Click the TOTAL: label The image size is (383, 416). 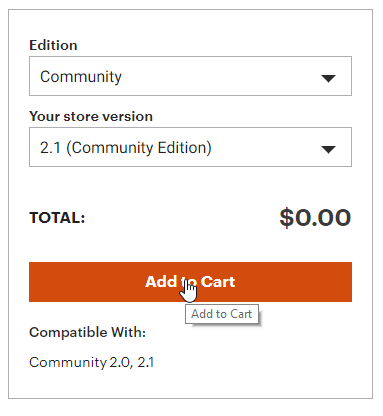pos(57,218)
